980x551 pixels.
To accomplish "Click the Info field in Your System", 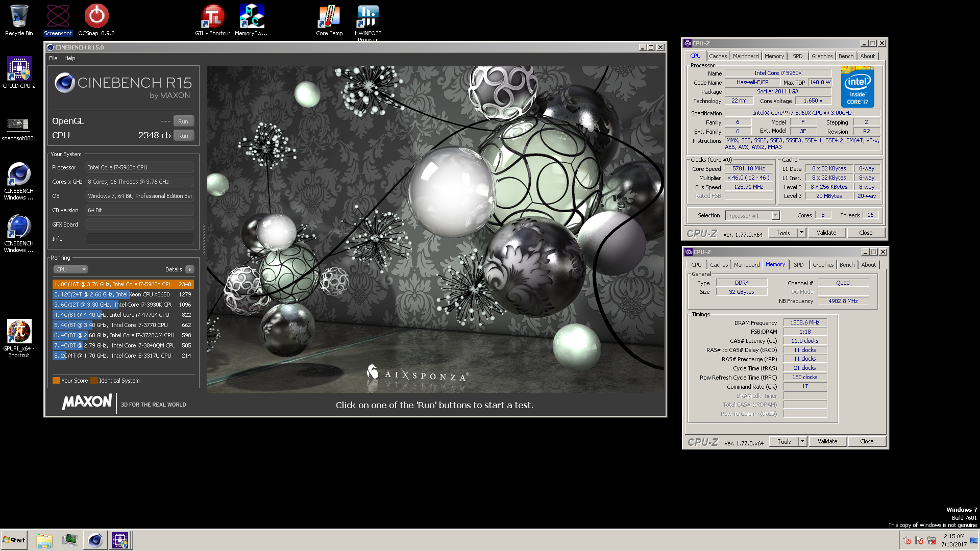I will pyautogui.click(x=140, y=239).
